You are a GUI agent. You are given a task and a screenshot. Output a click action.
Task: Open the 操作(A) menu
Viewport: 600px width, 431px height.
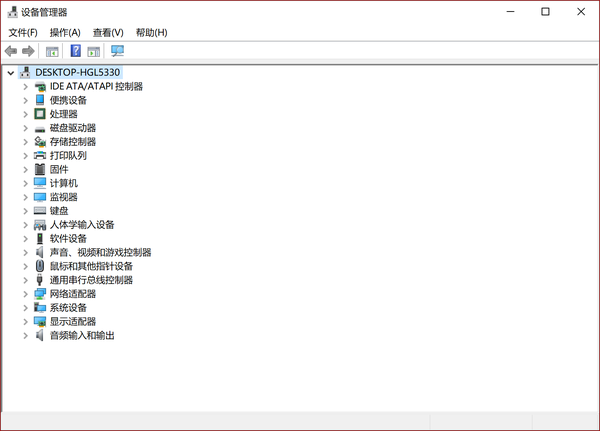[x=65, y=33]
